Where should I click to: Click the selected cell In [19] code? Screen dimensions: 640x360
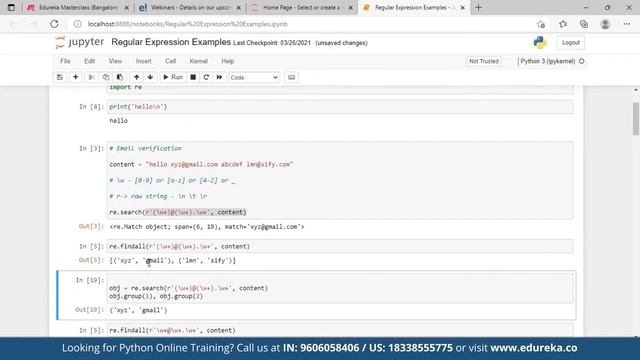340,289
